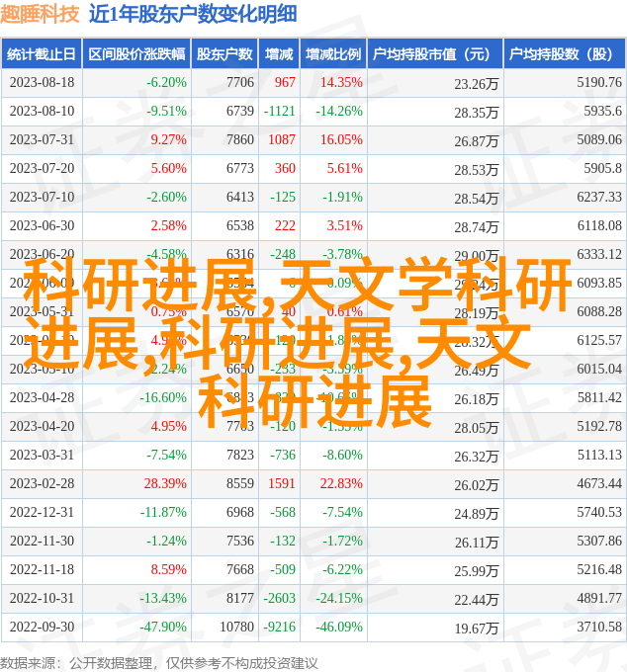This screenshot has width=627, height=672.
Task: Click the date cell 2022-11-18
Action: point(42,570)
